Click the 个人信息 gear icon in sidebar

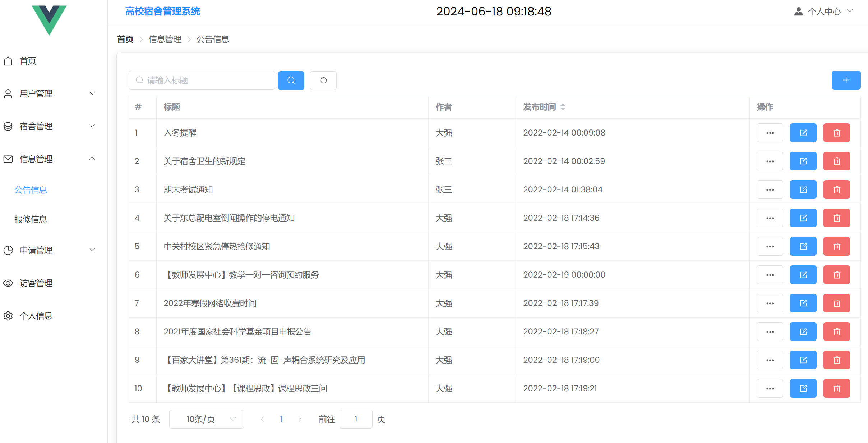[8, 316]
